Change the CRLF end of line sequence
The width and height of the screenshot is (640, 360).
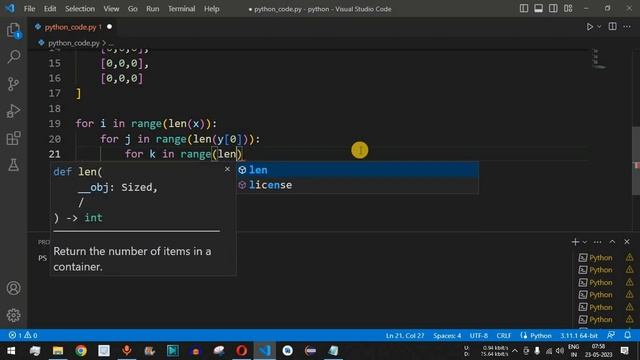pos(503,335)
